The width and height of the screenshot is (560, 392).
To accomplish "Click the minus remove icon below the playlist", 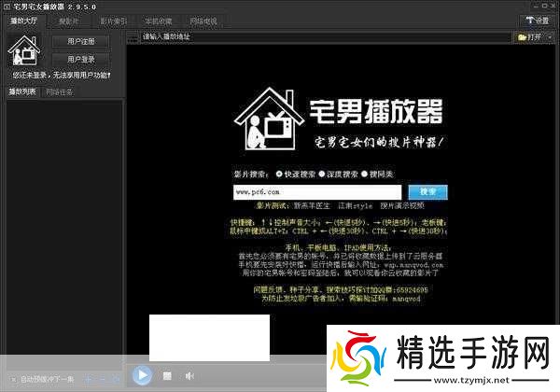I will [102, 379].
